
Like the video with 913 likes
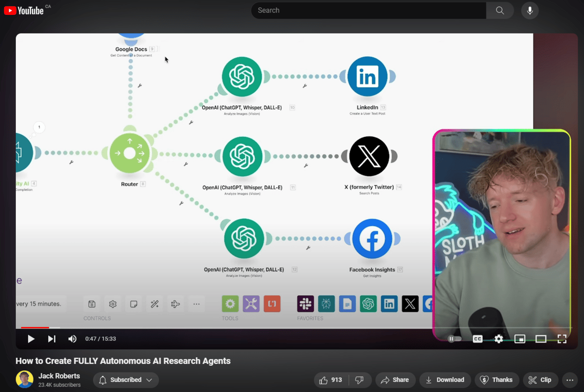tap(331, 380)
